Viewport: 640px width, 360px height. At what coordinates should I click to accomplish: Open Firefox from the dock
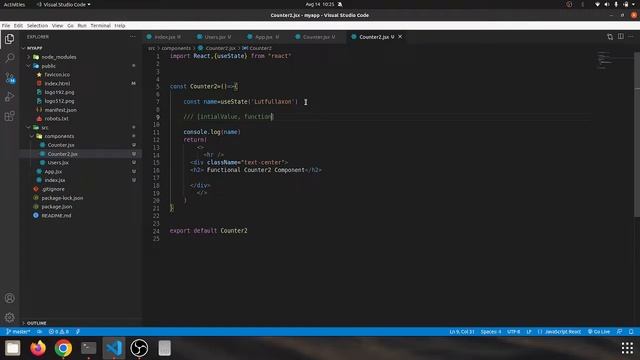point(38,348)
